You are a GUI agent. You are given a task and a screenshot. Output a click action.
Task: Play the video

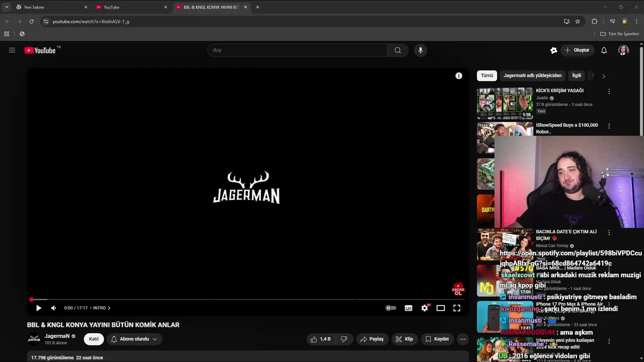[39, 308]
